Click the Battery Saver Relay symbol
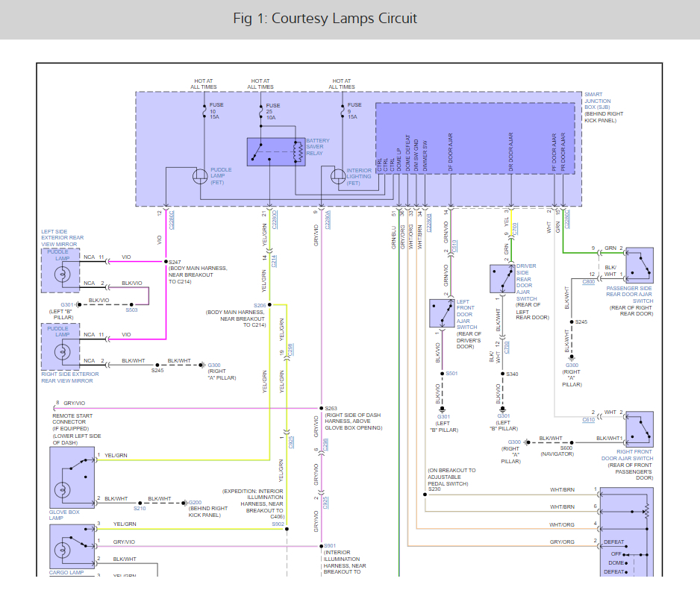This screenshot has width=700, height=599. pos(276,151)
